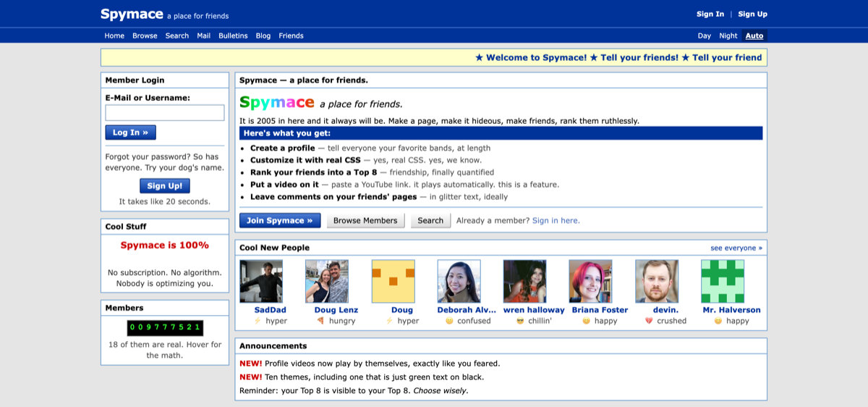Go to the Home nav item

114,35
